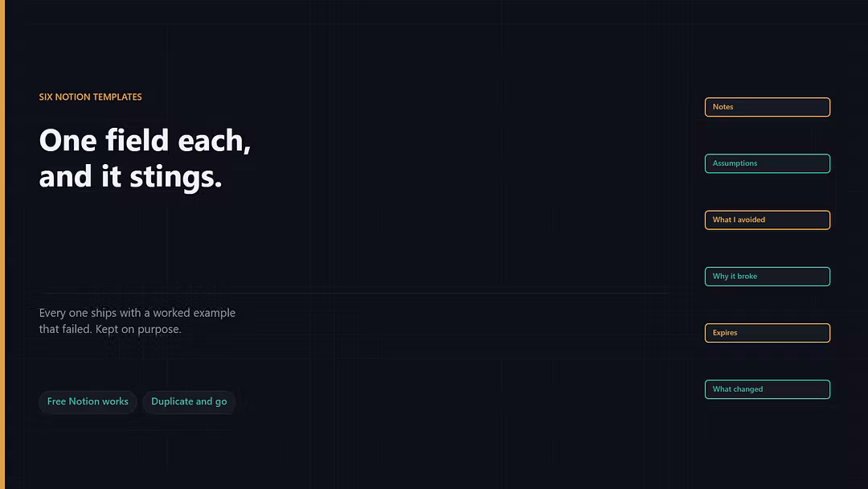Click the Notes field box
This screenshot has width=868, height=489.
pos(768,107)
